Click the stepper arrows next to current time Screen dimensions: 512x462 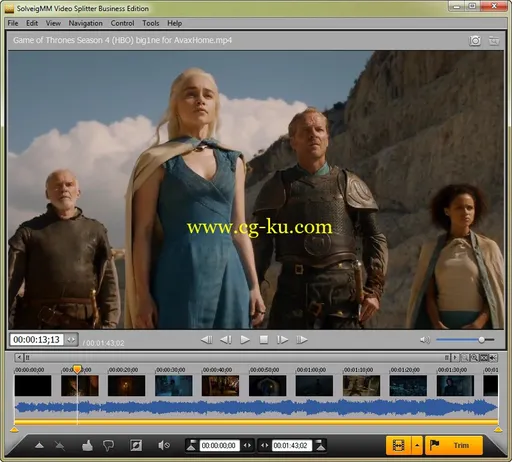click(x=71, y=340)
